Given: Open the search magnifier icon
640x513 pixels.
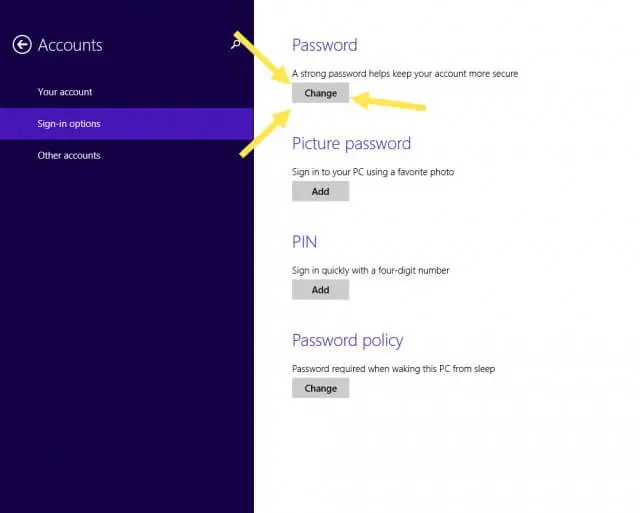Looking at the screenshot, I should pyautogui.click(x=236, y=44).
